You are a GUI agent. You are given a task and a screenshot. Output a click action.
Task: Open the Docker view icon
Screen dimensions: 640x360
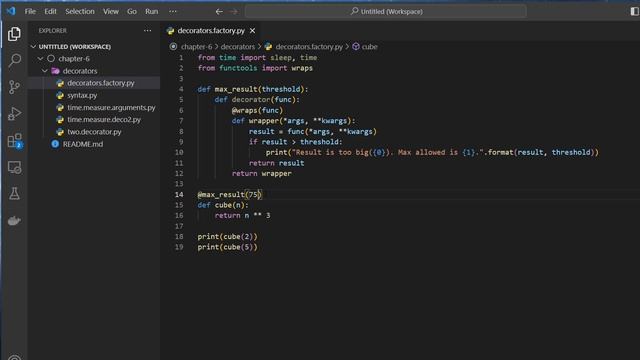tap(14, 221)
